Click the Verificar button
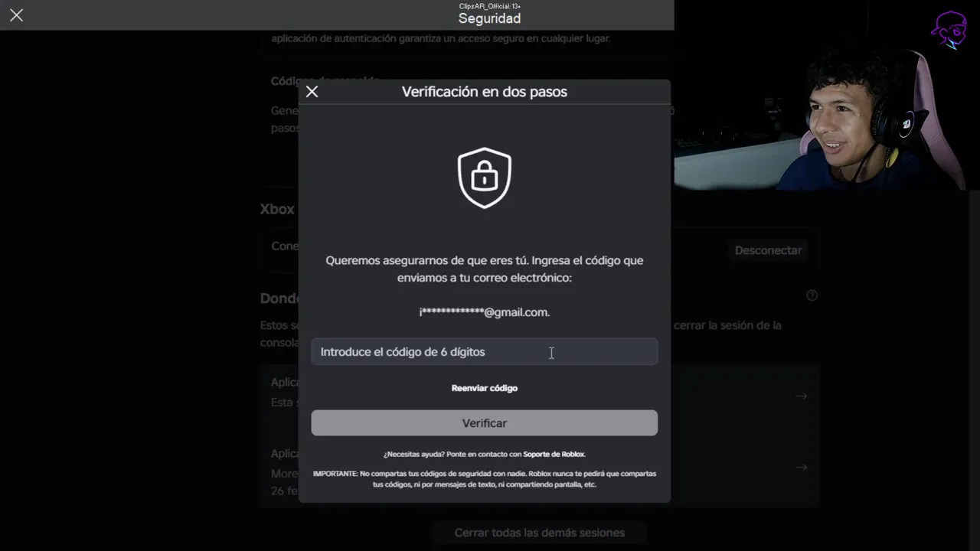This screenshot has width=980, height=551. [x=485, y=423]
